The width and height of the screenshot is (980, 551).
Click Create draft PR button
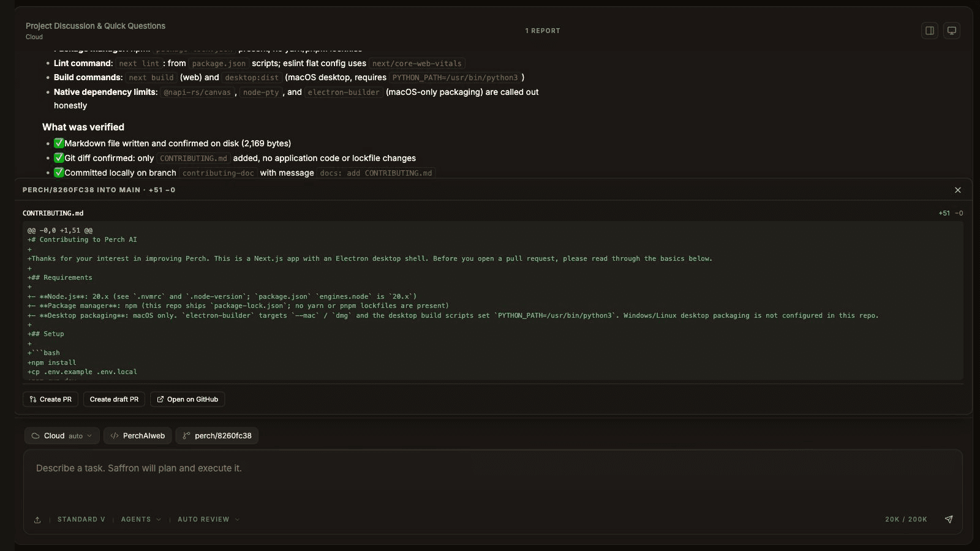coord(114,399)
